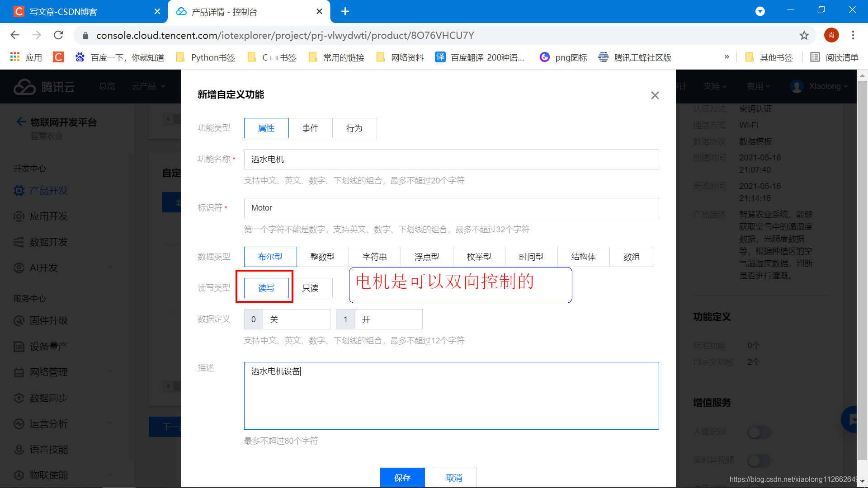The width and height of the screenshot is (868, 488).
Task: Click the 标识符 Motor input field
Action: [x=451, y=208]
